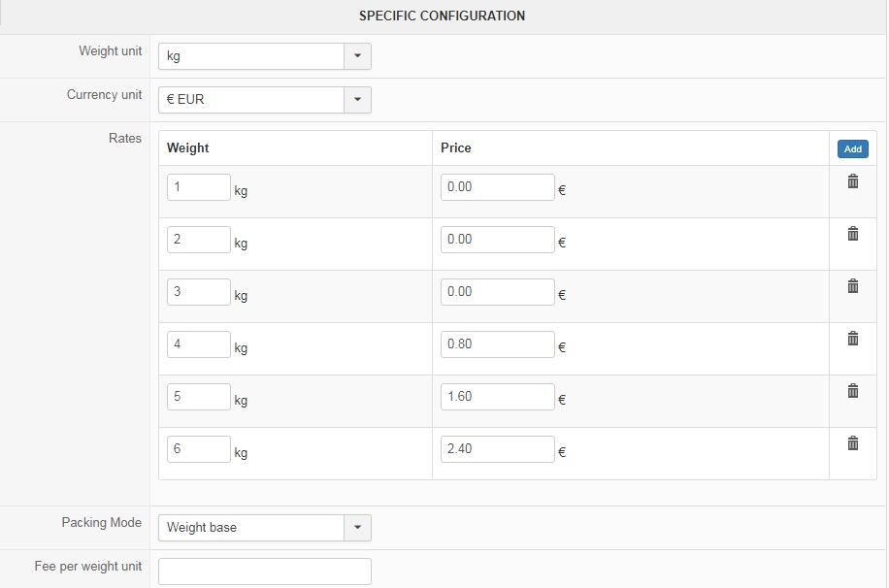Click the price field showing 0.80

497,344
